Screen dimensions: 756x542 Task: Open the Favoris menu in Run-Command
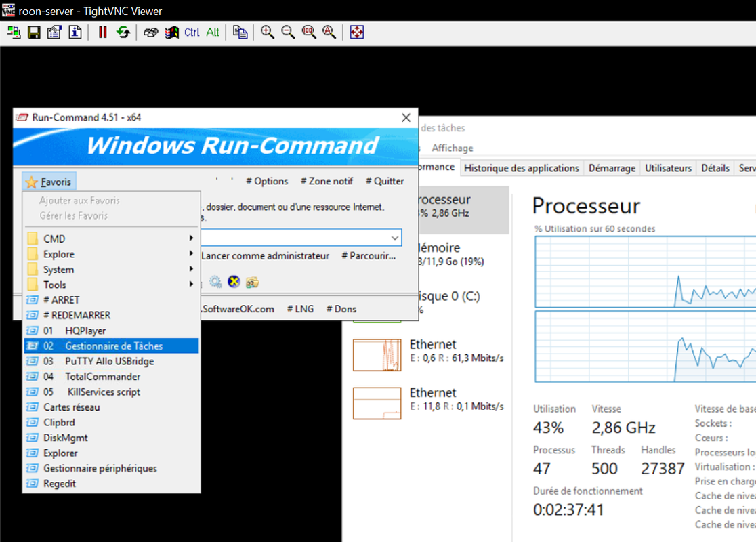tap(49, 182)
